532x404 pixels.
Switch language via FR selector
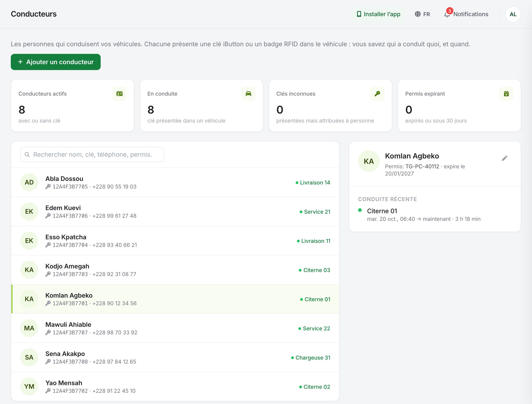[x=422, y=14]
